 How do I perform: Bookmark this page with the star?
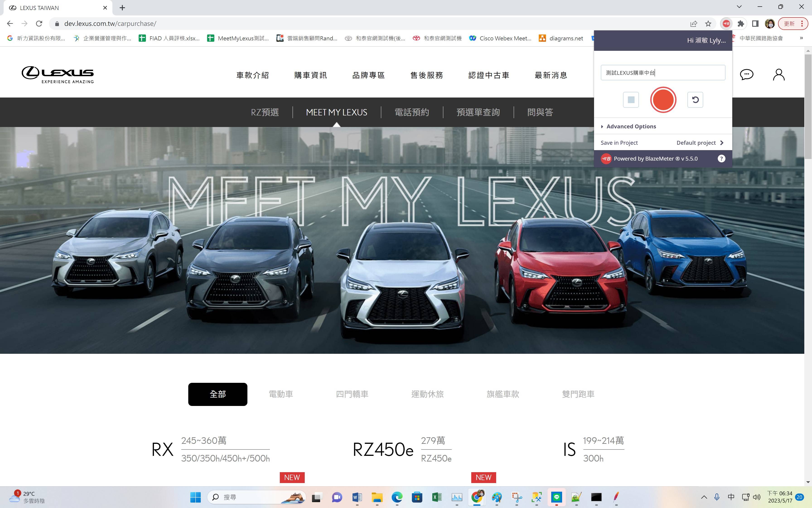(x=708, y=24)
